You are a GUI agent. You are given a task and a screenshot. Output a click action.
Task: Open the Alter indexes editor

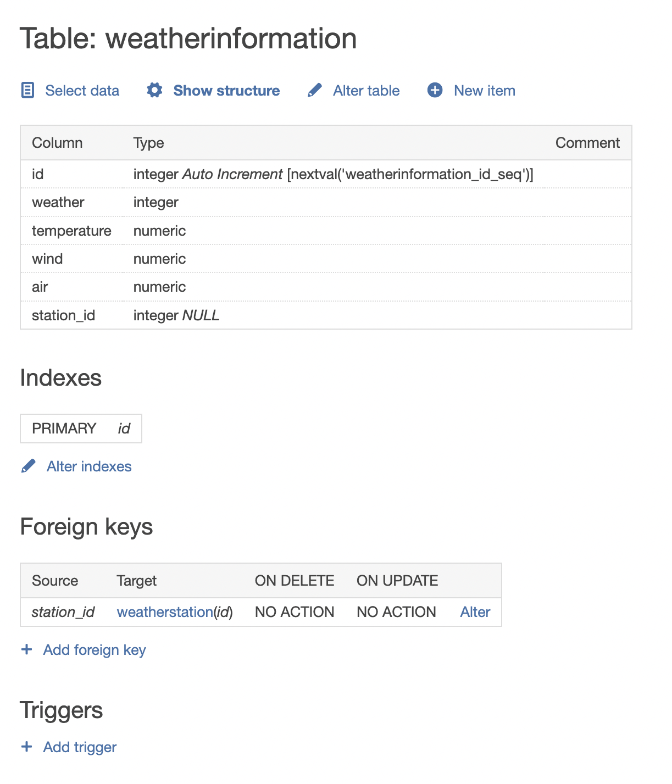point(88,466)
